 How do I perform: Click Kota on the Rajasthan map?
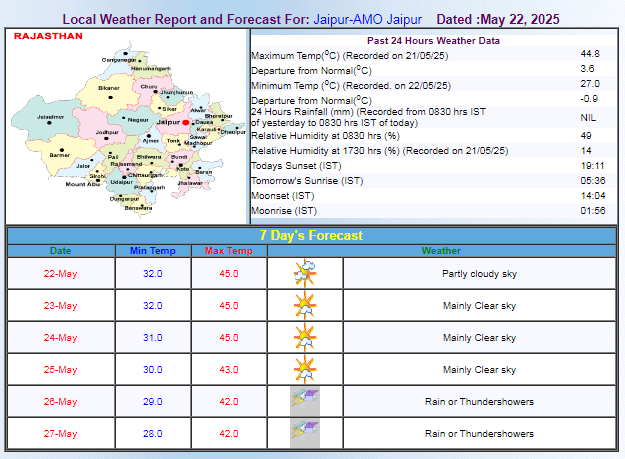click(x=183, y=169)
